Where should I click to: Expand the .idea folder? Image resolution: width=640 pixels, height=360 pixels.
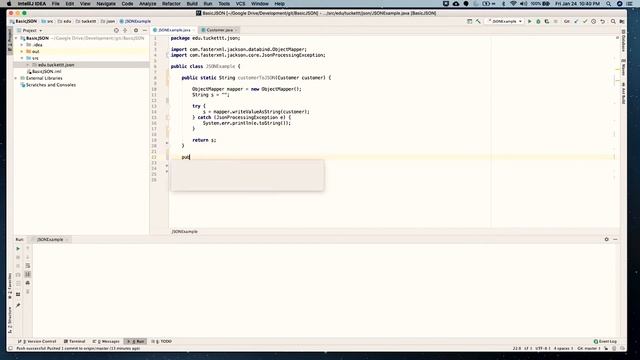pyautogui.click(x=22, y=45)
